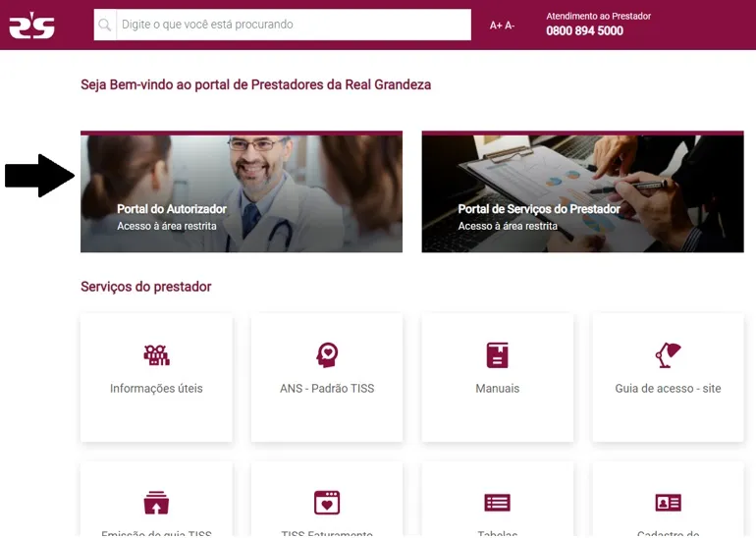Select the Guia de acesso - site label

tap(668, 389)
